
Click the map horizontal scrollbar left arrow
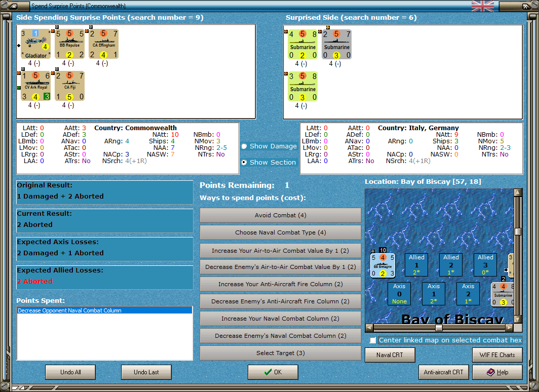(x=369, y=328)
